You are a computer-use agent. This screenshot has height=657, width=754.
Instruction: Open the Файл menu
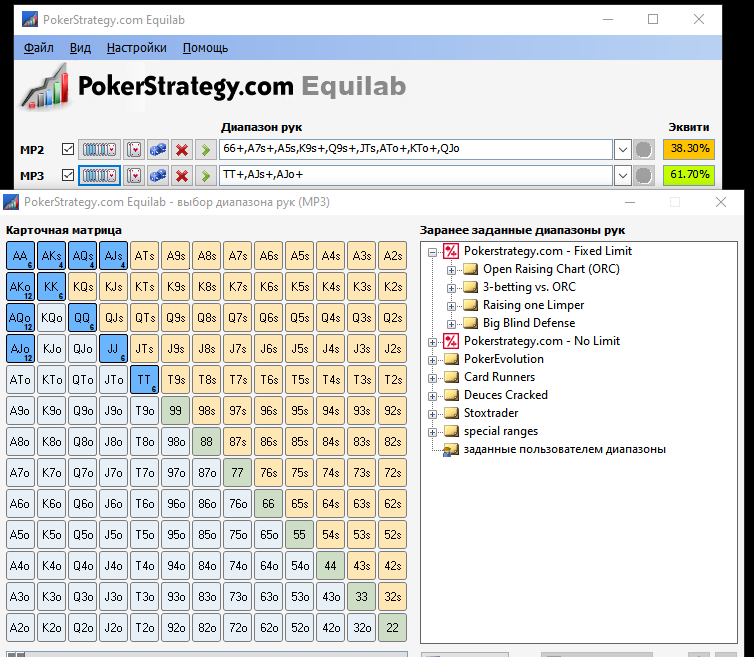[38, 48]
